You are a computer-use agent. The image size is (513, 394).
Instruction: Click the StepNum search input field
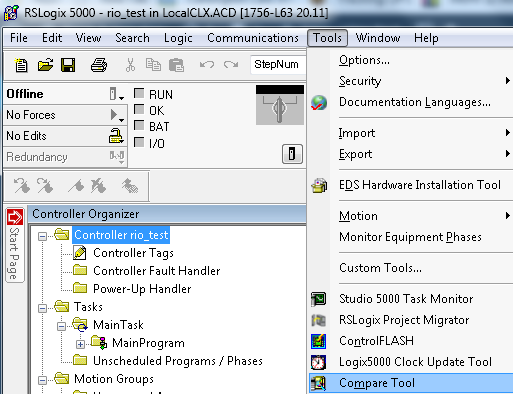pyautogui.click(x=278, y=64)
